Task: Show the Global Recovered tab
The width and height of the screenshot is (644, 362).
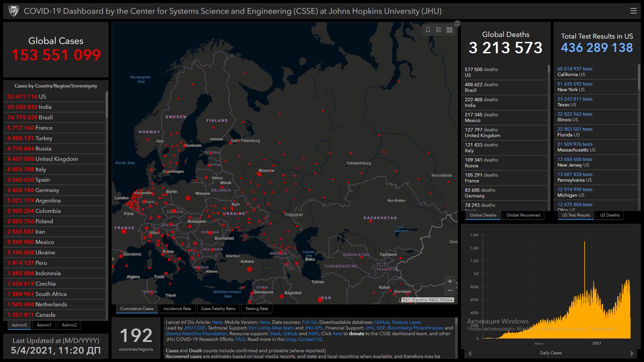Action: pos(523,215)
